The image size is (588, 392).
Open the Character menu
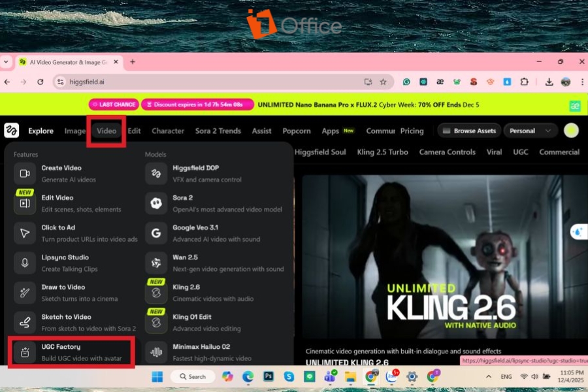(x=168, y=131)
